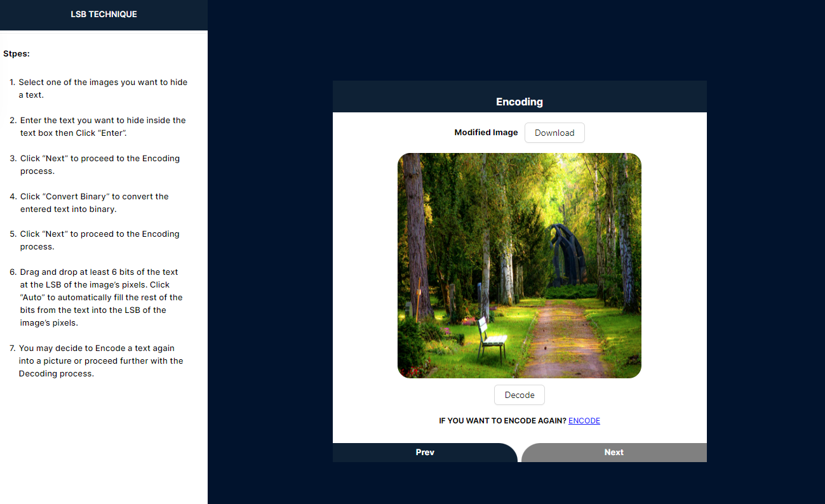Click the "Stpes:" heading in the sidebar

(17, 53)
